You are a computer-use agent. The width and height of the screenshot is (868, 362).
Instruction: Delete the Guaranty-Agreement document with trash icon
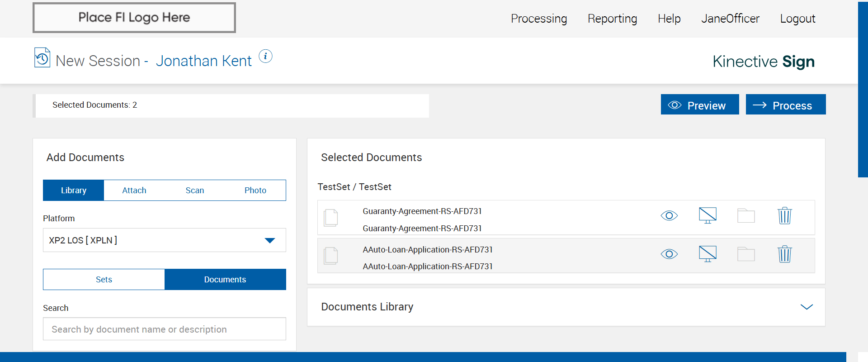[x=784, y=216]
